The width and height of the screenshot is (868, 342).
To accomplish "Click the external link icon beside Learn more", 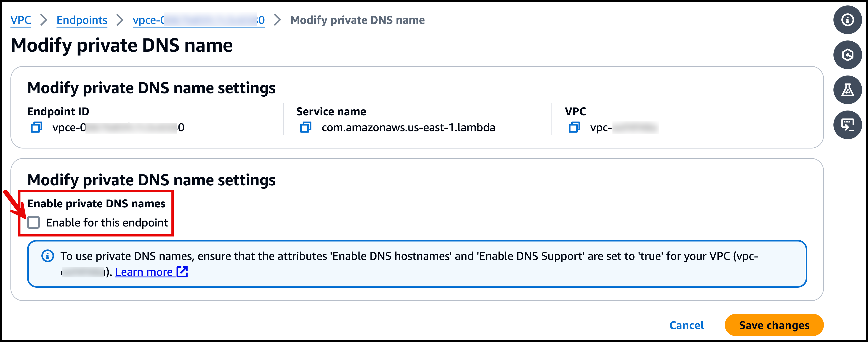I will 182,272.
